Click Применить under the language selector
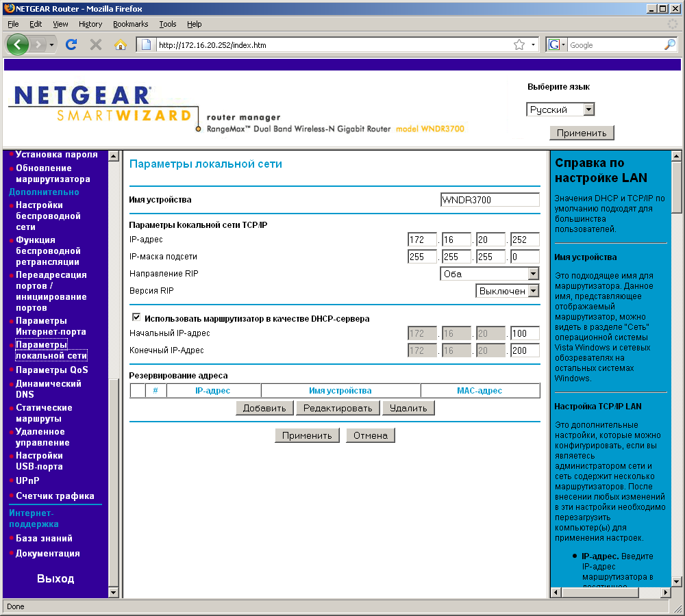 click(582, 133)
